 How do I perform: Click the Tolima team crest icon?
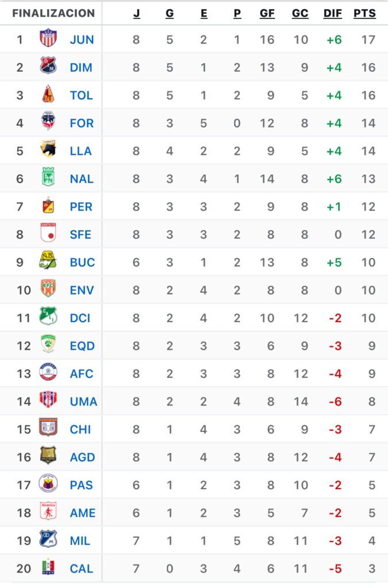(x=48, y=95)
